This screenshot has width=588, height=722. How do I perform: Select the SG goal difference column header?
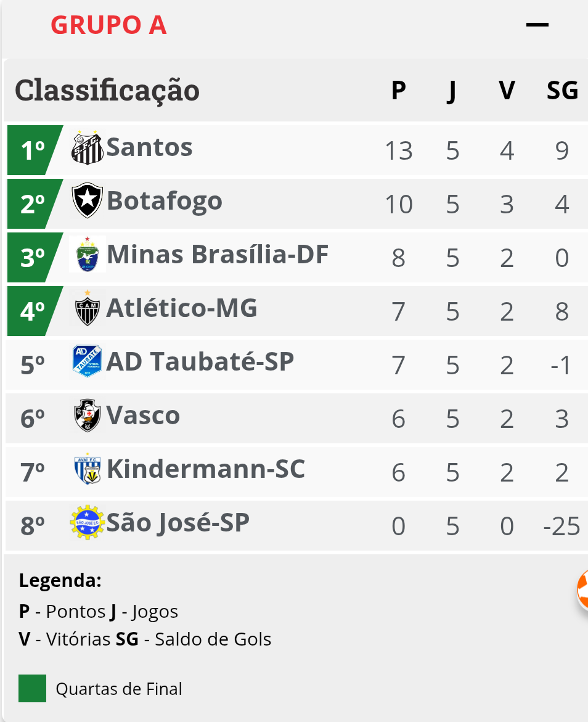click(562, 90)
